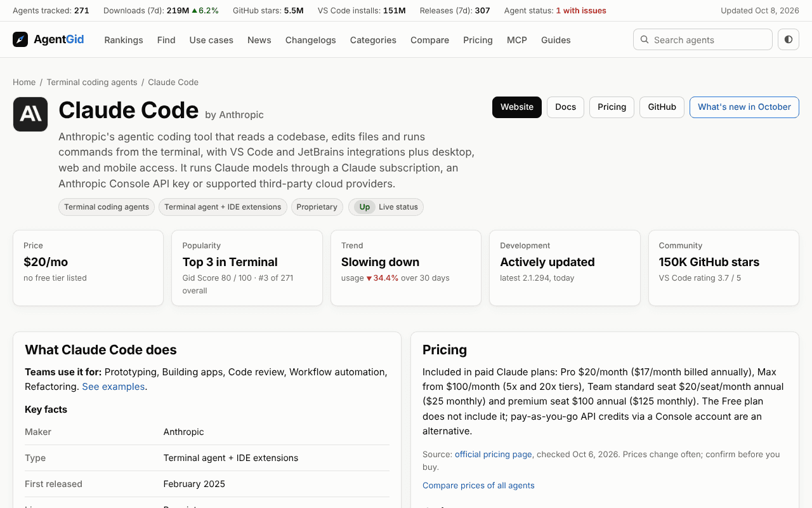The width and height of the screenshot is (812, 508).
Task: Open Categories in the top navigation
Action: click(x=373, y=40)
